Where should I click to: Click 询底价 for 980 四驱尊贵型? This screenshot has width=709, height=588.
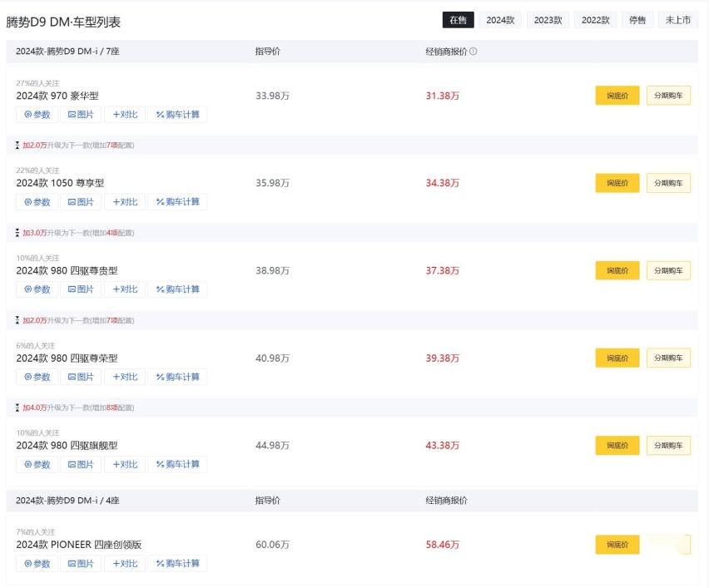617,270
